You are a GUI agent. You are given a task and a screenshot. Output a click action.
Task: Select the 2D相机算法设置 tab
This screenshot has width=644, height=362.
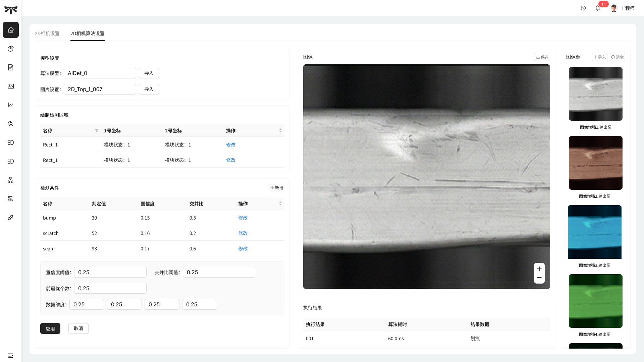tap(87, 34)
